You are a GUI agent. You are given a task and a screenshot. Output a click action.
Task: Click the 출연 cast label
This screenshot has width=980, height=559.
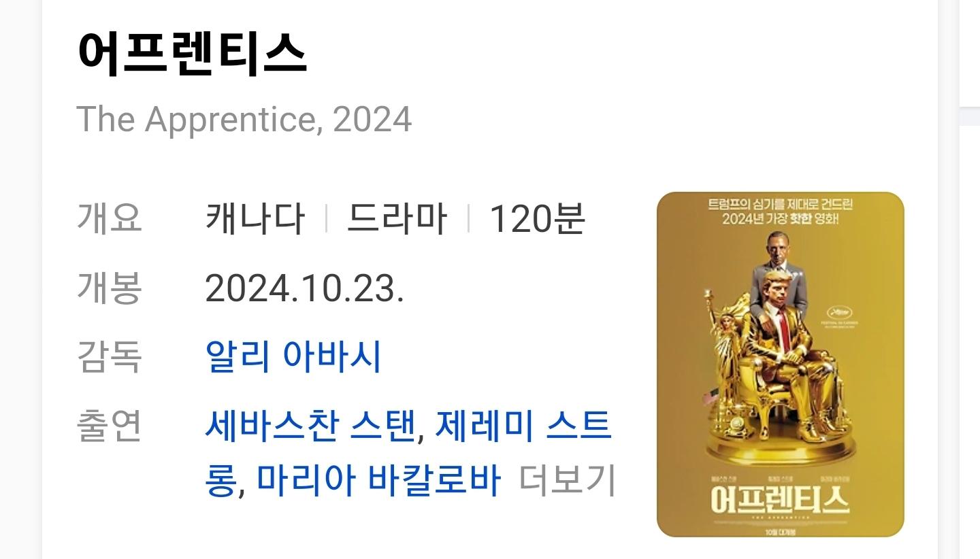110,426
